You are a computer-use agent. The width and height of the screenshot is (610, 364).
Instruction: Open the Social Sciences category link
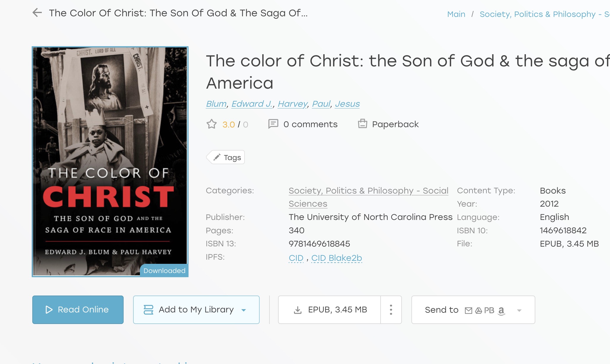[368, 191]
